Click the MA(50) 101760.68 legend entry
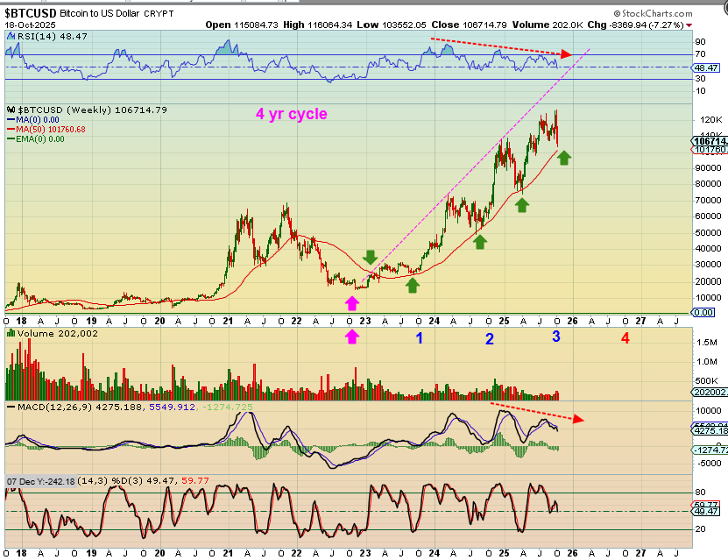728x560 pixels. pos(51,130)
